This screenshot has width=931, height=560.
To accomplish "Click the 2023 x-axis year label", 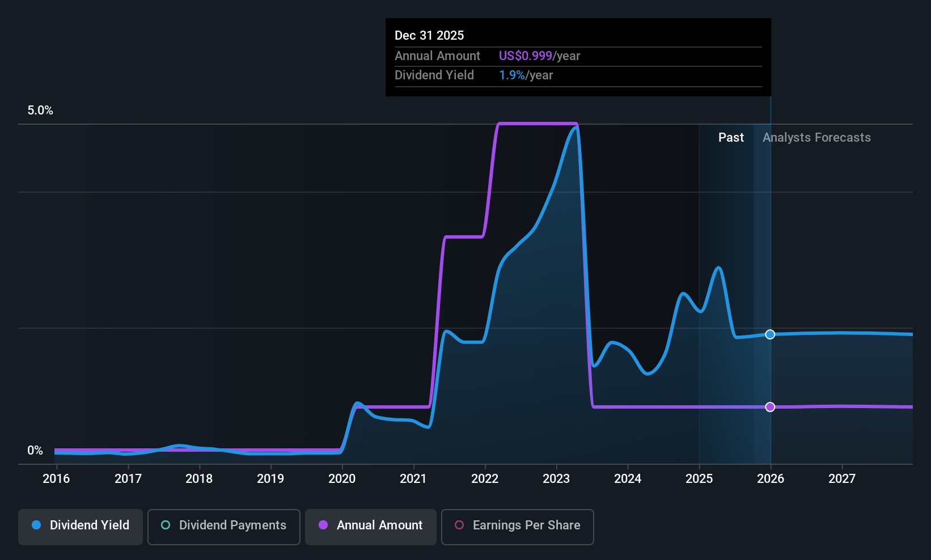I will click(556, 479).
